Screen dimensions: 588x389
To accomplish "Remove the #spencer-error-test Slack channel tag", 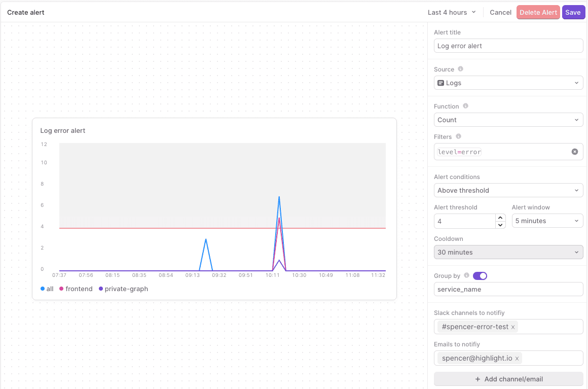I will 513,327.
